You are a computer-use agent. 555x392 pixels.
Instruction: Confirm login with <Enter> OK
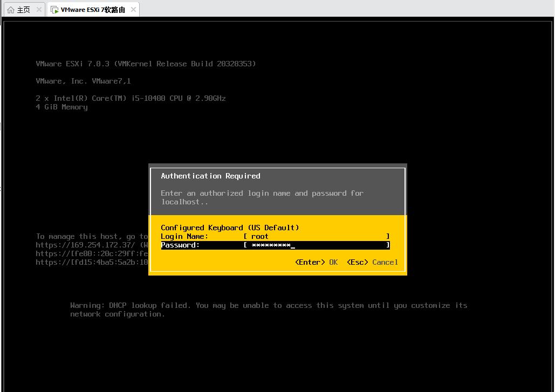(317, 262)
